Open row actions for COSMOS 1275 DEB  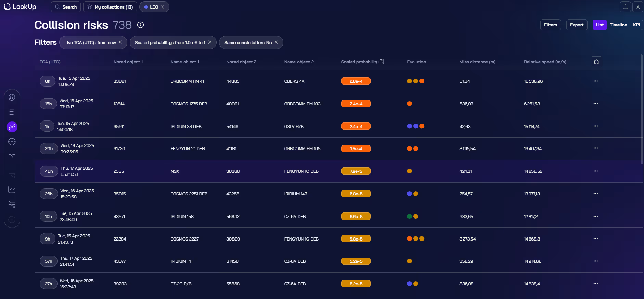click(596, 104)
